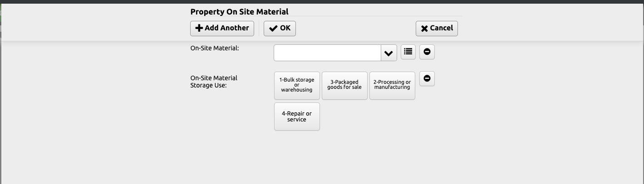Viewport: 644px width, 184px height.
Task: Open the On-Site Material dropdown arrow
Action: tap(388, 53)
